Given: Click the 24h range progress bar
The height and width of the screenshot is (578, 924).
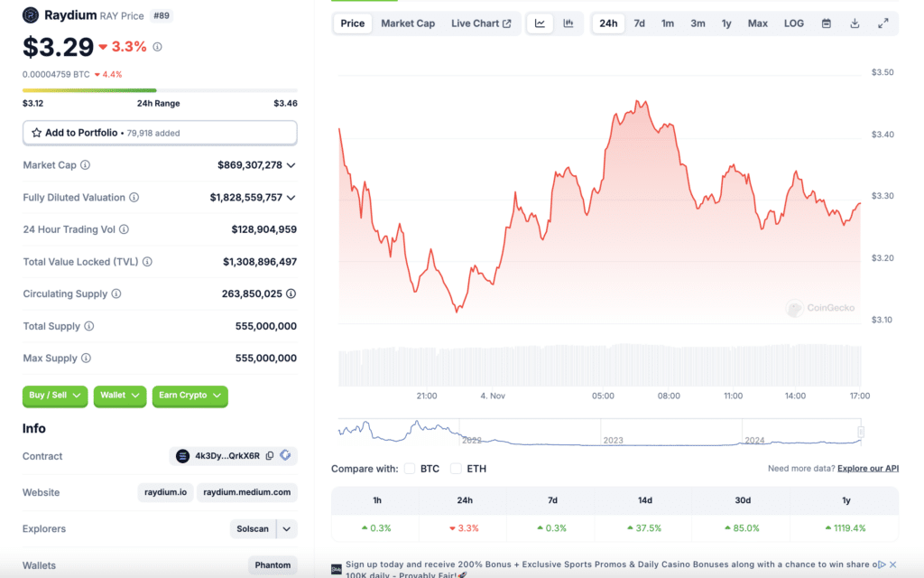Looking at the screenshot, I should 160,90.
